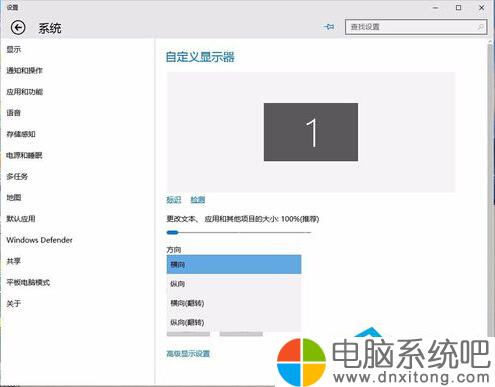Viewport: 495px width, 387px height.
Task: Select 纵向(翻转) orientation option
Action: (234, 322)
